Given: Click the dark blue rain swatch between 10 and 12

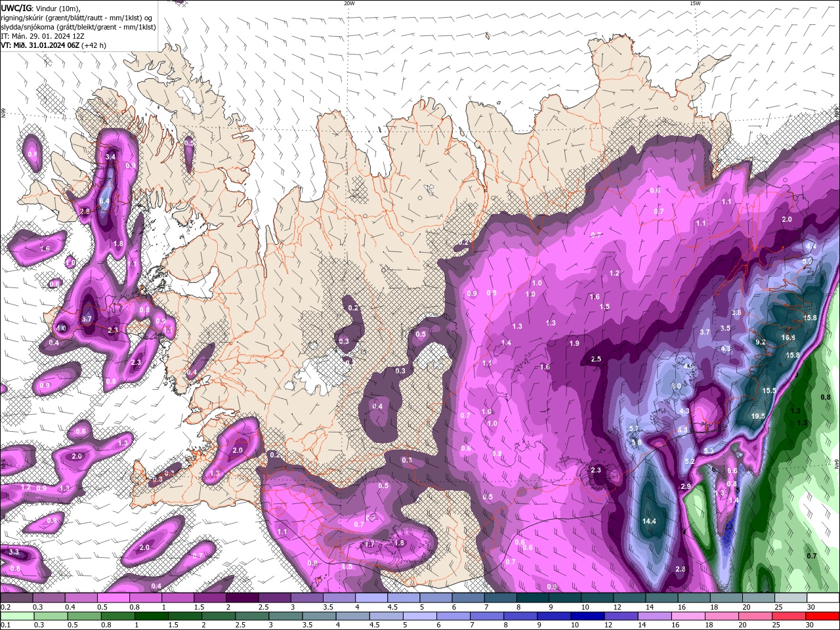Looking at the screenshot, I should 587,616.
